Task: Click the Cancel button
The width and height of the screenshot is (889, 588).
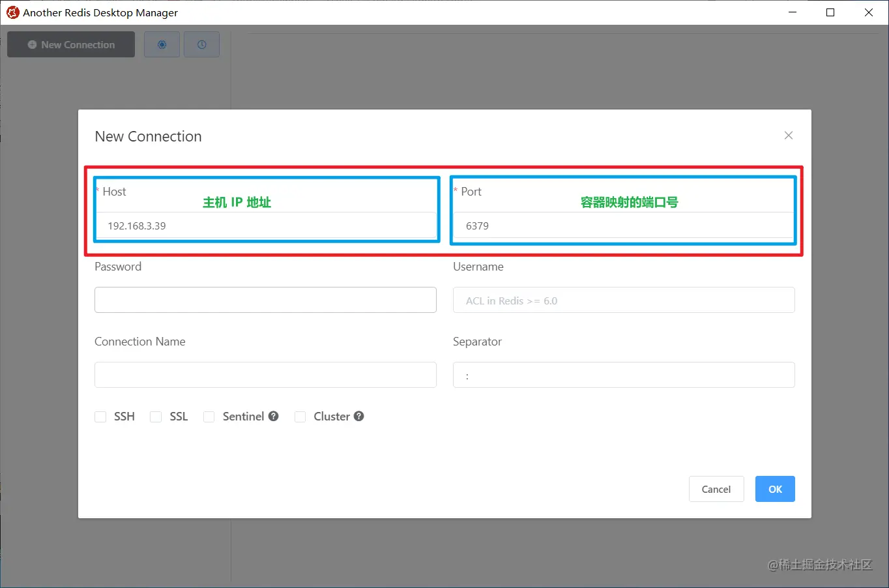Action: click(716, 489)
